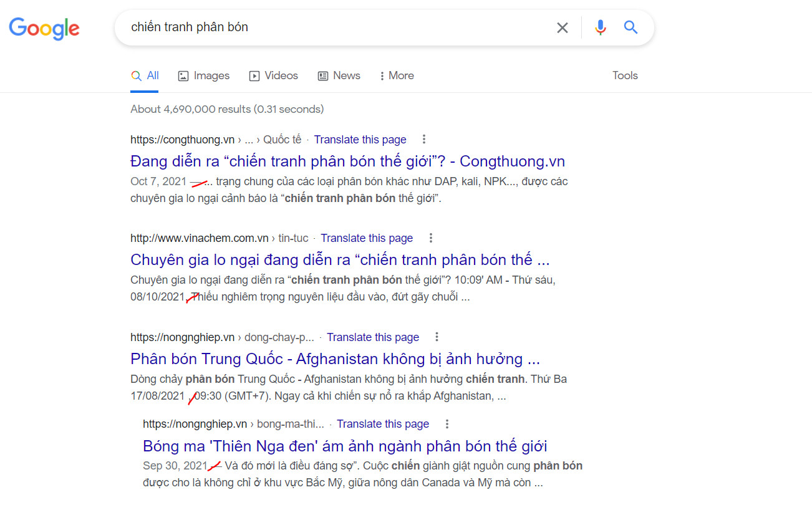812x515 pixels.
Task: Open options menu for congthuong.vn result
Action: (x=424, y=139)
